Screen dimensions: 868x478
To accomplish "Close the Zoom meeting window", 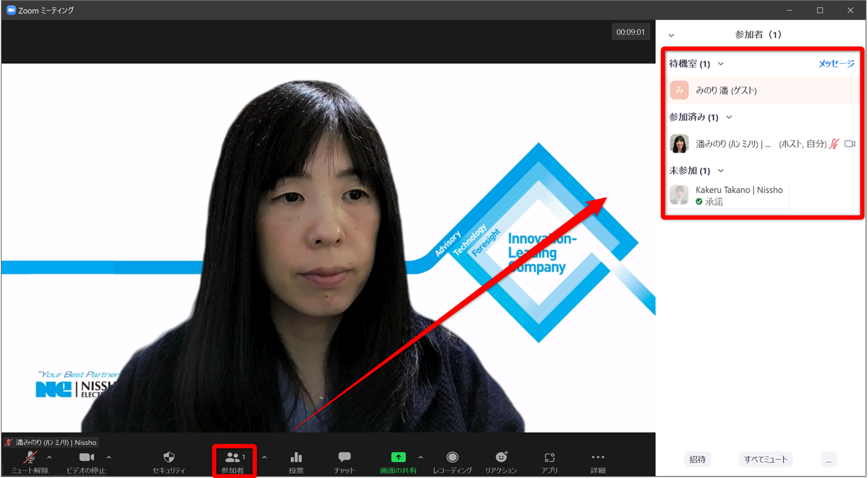I will [x=850, y=10].
